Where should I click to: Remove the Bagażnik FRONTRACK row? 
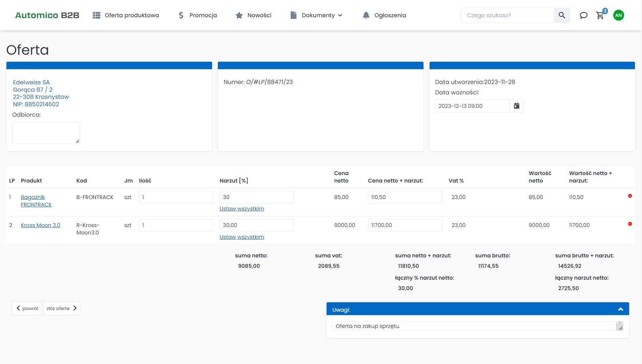pyautogui.click(x=630, y=196)
